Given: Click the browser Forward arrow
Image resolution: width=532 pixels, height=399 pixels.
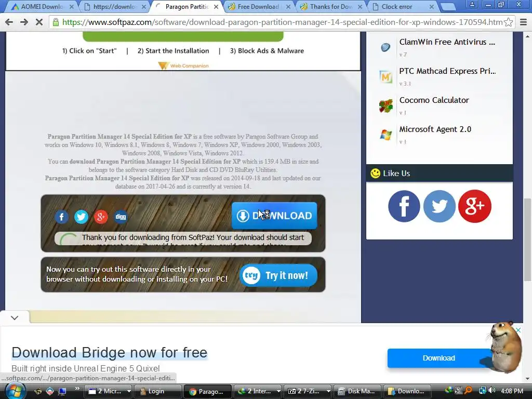Looking at the screenshot, I should [24, 22].
